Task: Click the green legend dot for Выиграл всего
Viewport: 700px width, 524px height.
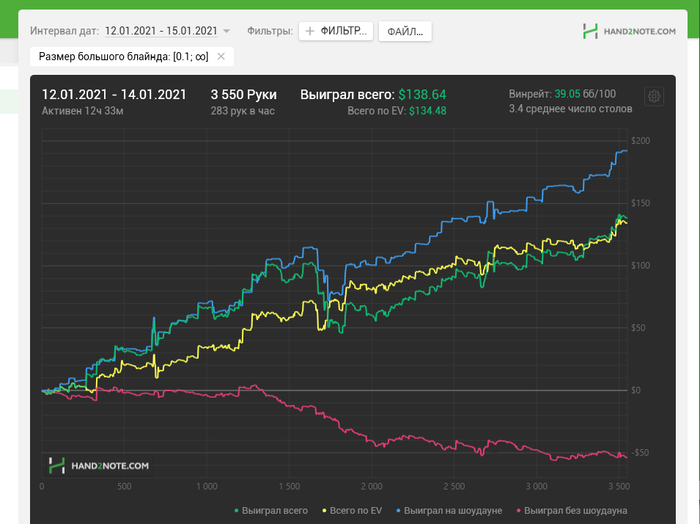Action: (x=237, y=511)
